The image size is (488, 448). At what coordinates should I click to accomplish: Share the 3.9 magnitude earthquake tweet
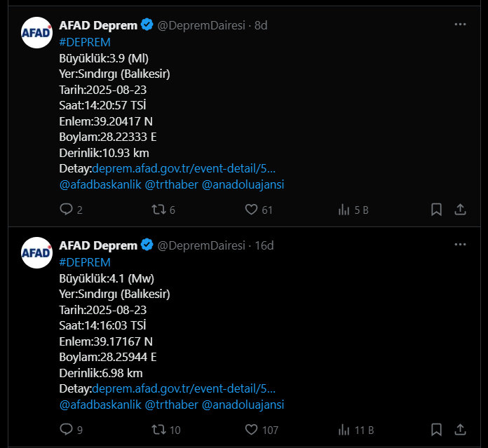(x=460, y=210)
